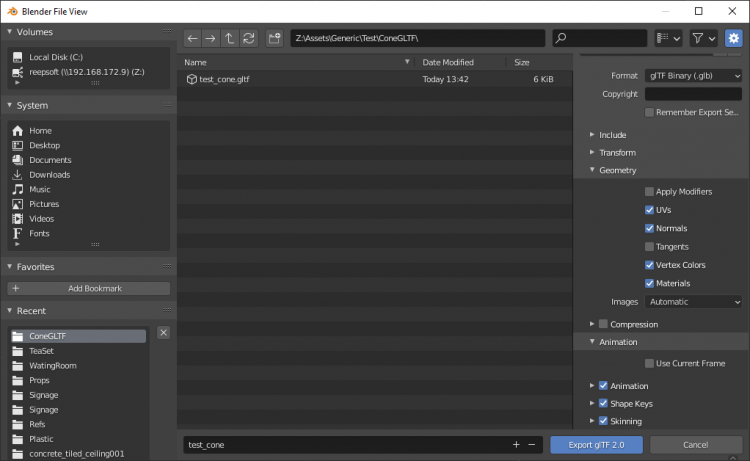Open the TeaSet recent folder

click(41, 351)
